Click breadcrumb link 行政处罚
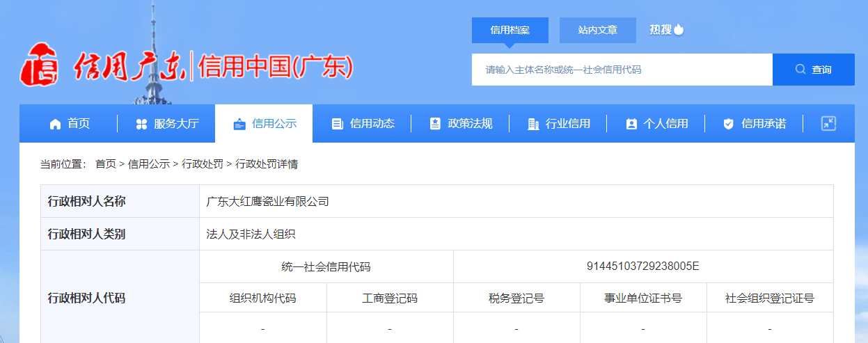Viewport: 868px width, 343px height. [x=203, y=164]
